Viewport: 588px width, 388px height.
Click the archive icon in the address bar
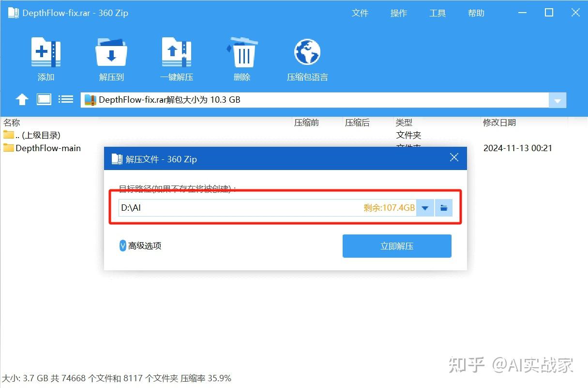click(x=90, y=99)
